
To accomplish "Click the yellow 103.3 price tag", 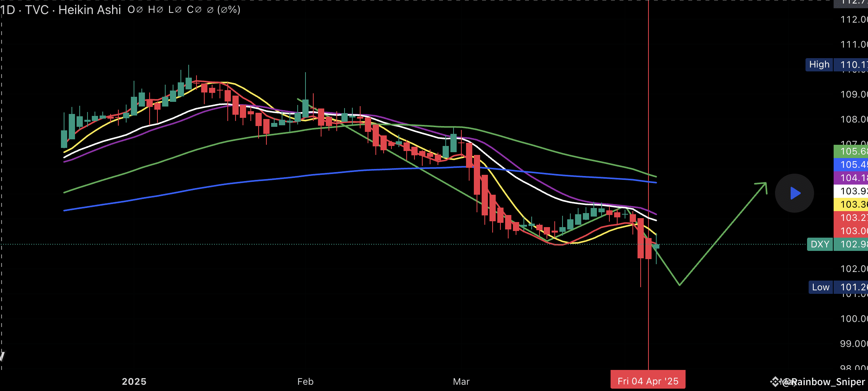I will pyautogui.click(x=851, y=204).
